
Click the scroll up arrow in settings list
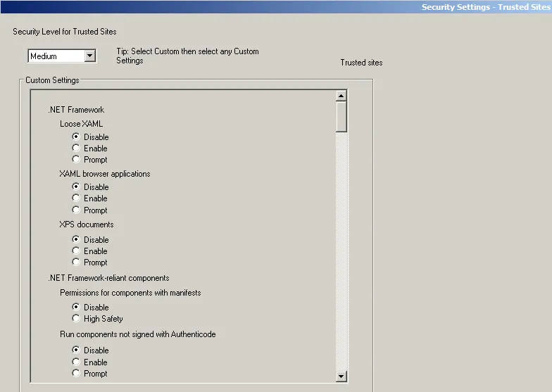341,96
